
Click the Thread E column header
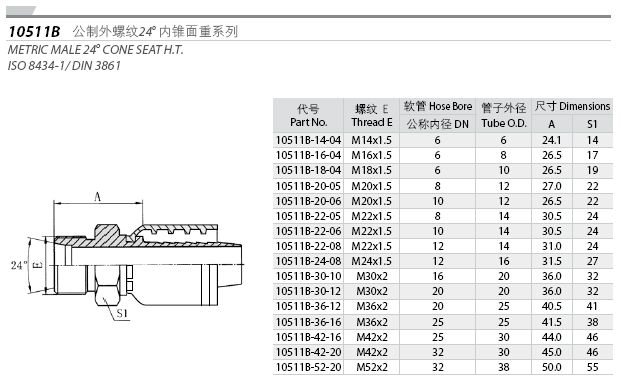tap(371, 115)
